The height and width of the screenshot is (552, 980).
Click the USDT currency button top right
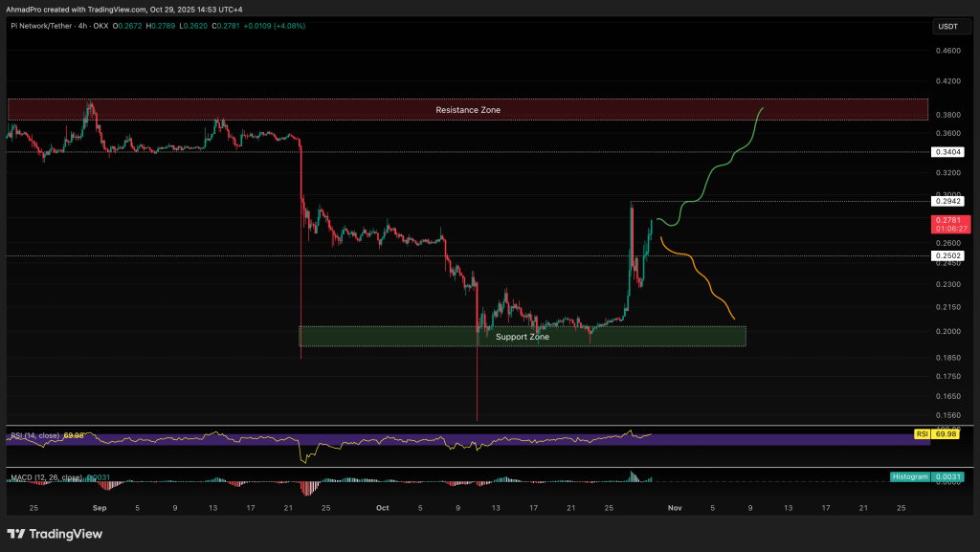950,26
